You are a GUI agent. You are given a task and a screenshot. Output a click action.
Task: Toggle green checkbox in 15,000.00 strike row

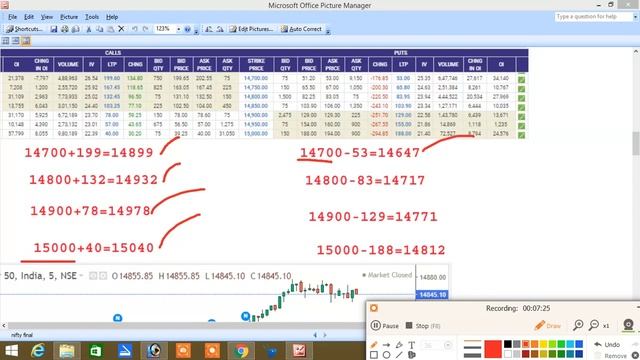click(521, 135)
